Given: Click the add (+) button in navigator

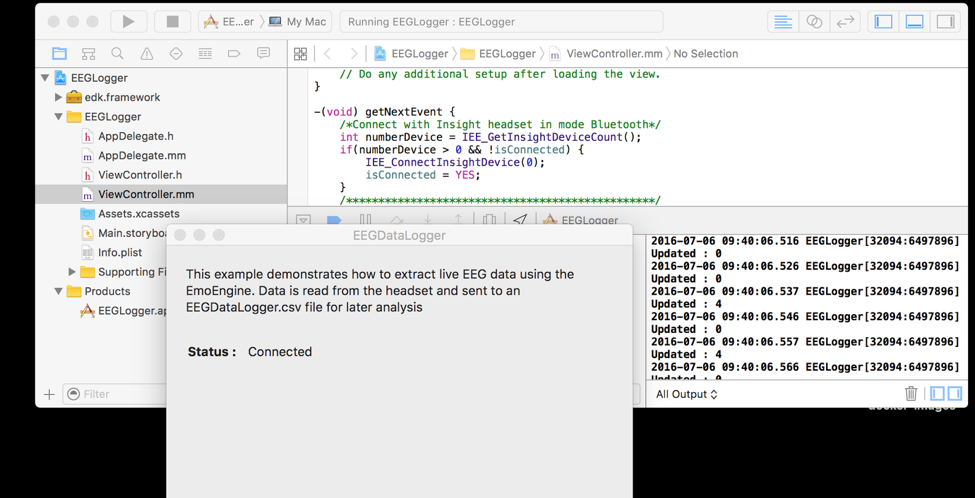Looking at the screenshot, I should pyautogui.click(x=49, y=394).
